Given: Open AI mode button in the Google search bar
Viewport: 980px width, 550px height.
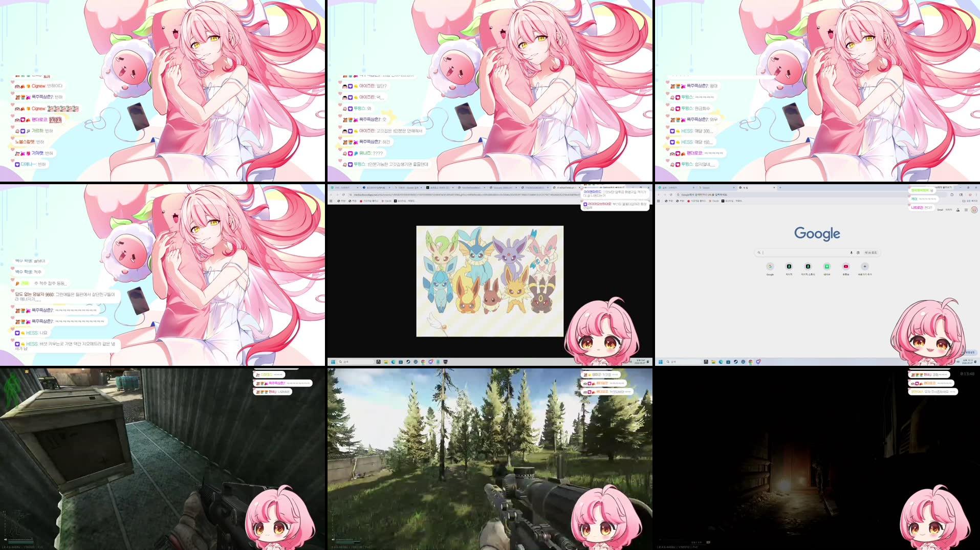Looking at the screenshot, I should pyautogui.click(x=871, y=252).
